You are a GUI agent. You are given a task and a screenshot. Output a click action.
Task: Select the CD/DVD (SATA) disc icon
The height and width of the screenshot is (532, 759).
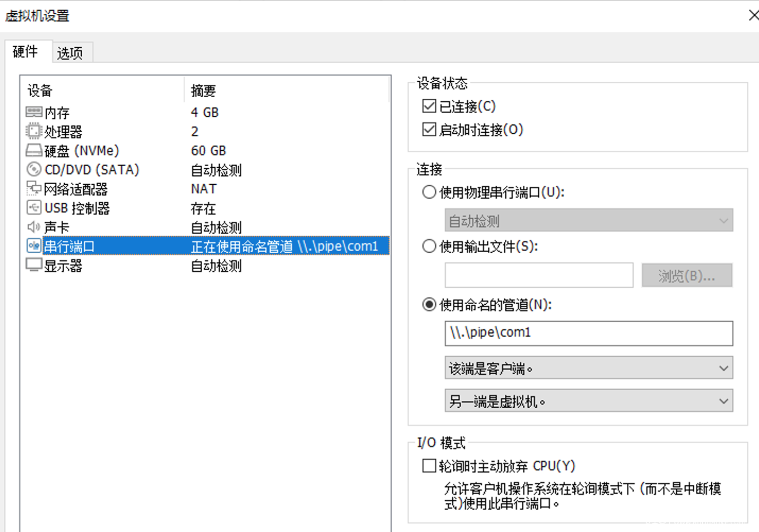coord(33,169)
